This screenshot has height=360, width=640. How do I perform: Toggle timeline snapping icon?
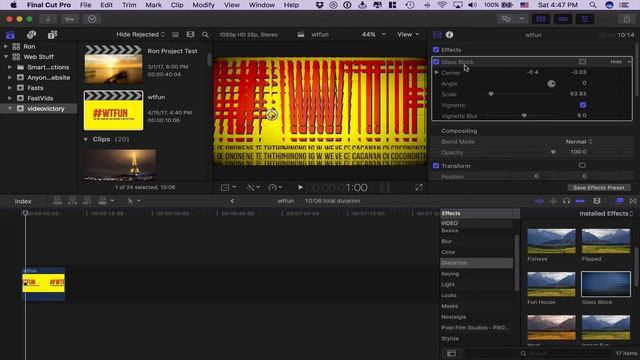point(580,201)
